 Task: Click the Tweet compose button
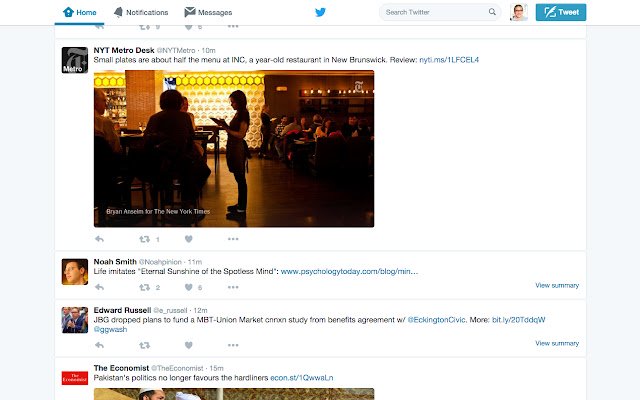561,12
